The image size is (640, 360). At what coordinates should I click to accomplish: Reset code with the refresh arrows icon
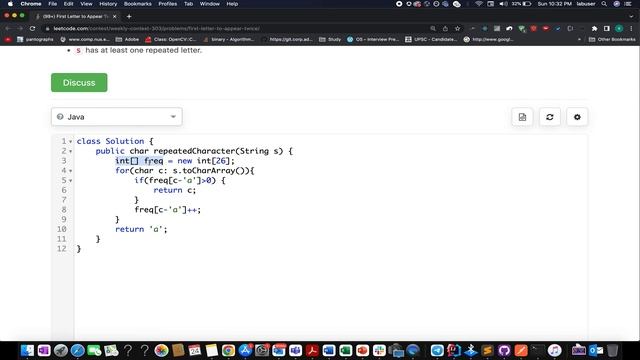pos(550,117)
